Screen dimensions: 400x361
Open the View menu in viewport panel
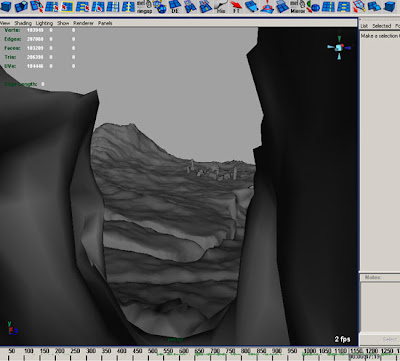tap(5, 23)
